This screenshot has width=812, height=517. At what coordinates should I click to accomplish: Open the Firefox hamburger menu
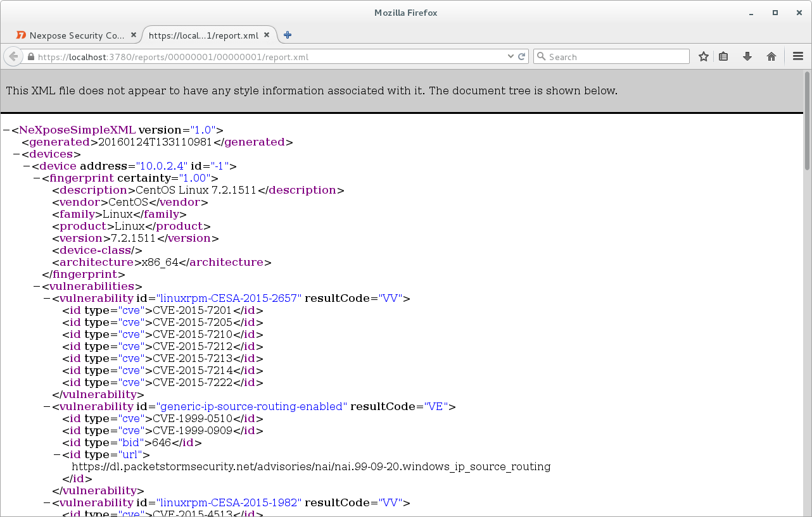798,56
